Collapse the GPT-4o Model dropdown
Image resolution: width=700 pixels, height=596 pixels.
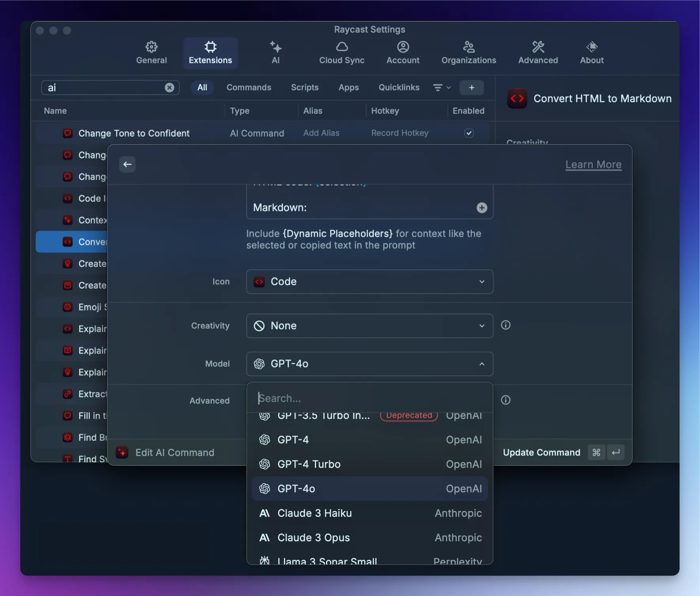369,364
